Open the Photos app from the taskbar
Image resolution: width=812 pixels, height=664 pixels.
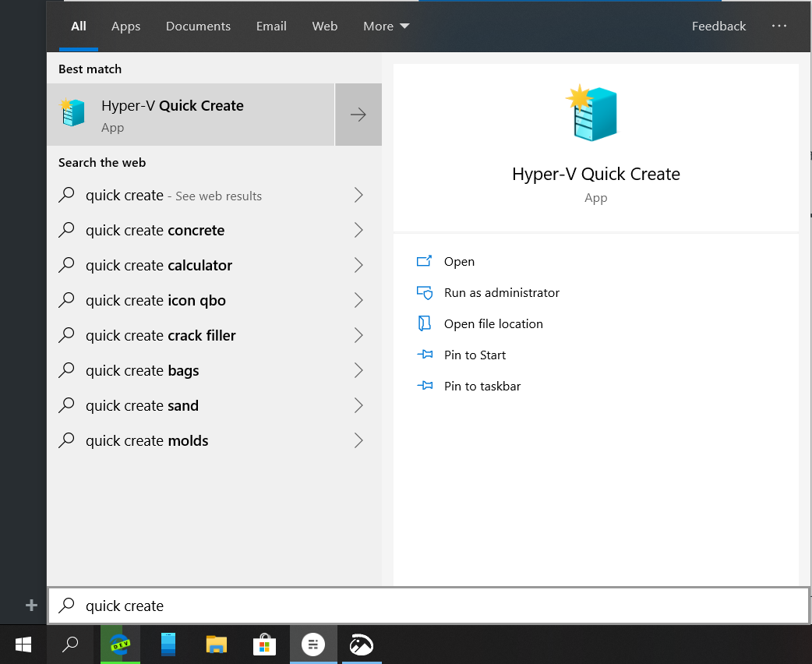[361, 645]
